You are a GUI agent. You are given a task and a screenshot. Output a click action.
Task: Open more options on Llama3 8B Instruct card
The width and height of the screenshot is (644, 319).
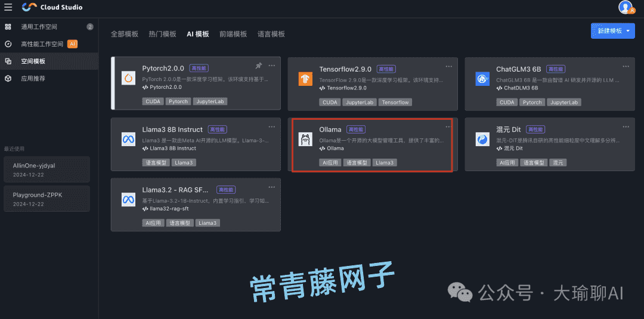[x=272, y=126]
